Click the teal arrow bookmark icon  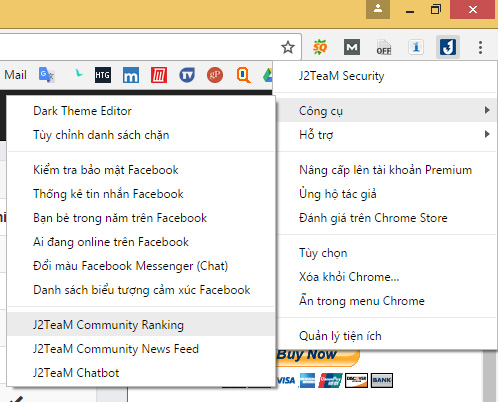coord(79,73)
